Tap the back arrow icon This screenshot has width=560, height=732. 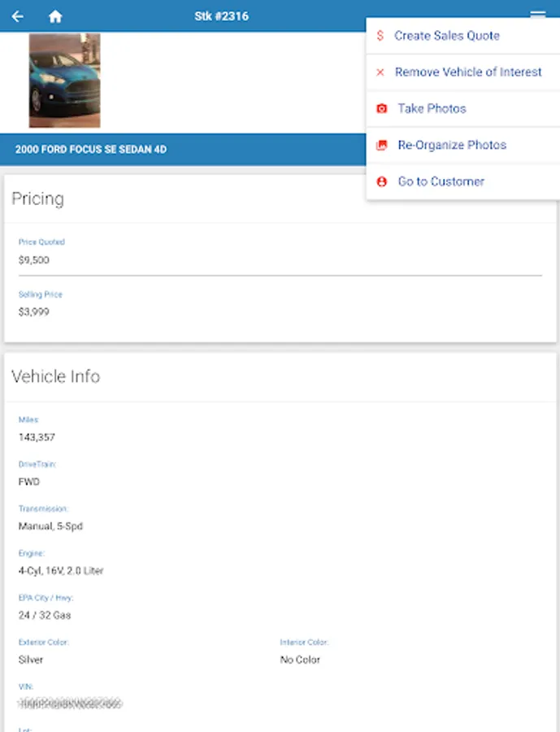click(x=18, y=16)
